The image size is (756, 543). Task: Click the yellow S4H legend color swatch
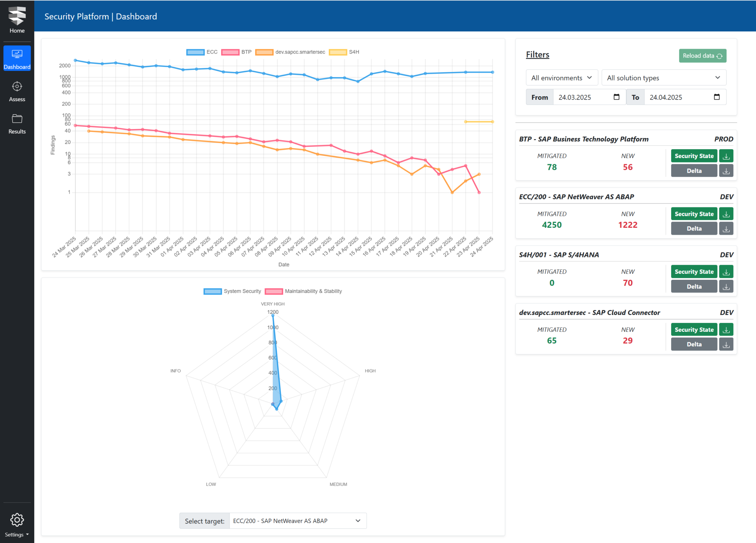(x=339, y=52)
